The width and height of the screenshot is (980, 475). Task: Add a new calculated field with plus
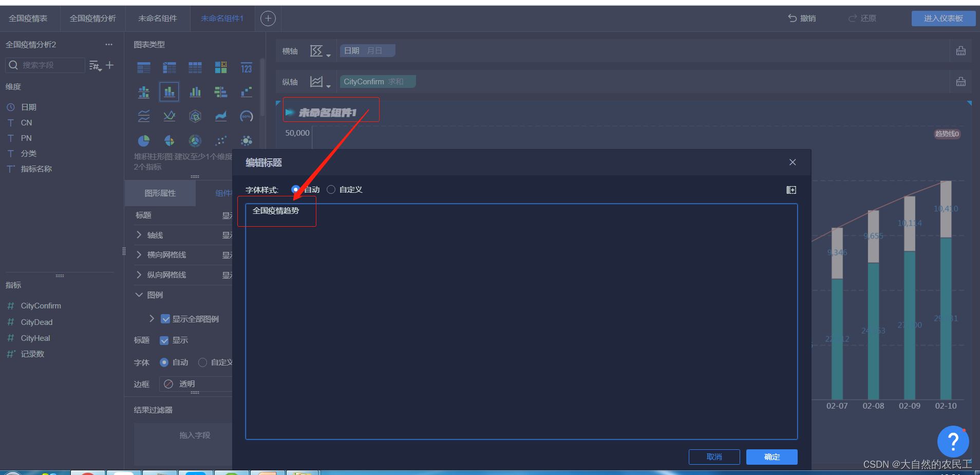[x=110, y=65]
